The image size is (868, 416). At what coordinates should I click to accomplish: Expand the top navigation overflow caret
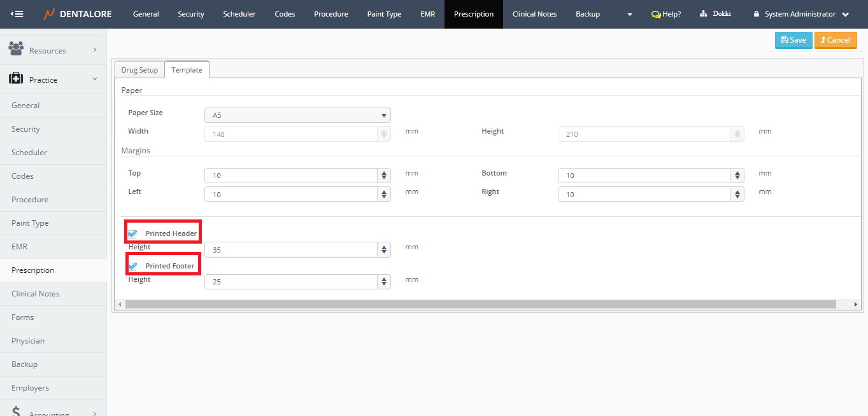[x=629, y=14]
